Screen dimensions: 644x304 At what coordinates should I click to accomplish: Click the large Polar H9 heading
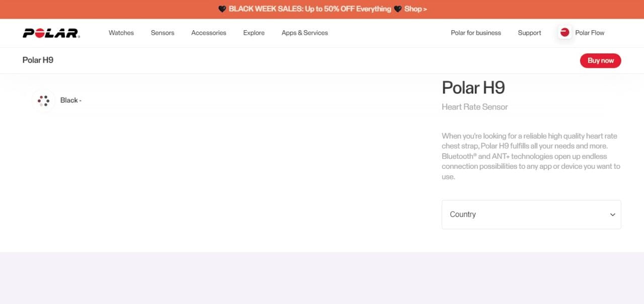pos(473,88)
